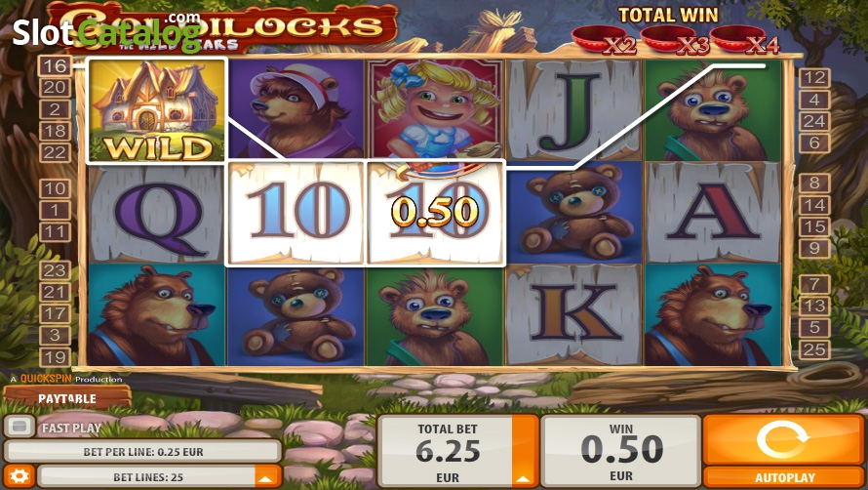Spin the reels with the orange button

[x=783, y=440]
